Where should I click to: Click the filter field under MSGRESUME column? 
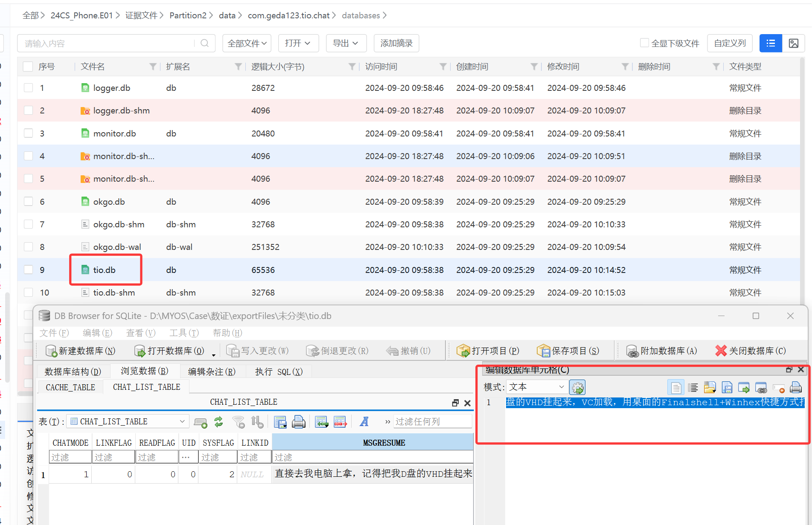(373, 457)
